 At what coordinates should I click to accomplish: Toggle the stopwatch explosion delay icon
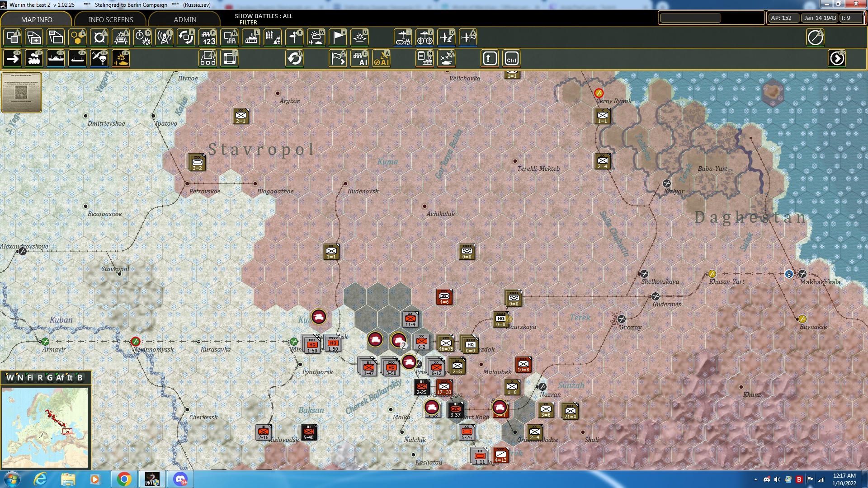tap(142, 38)
